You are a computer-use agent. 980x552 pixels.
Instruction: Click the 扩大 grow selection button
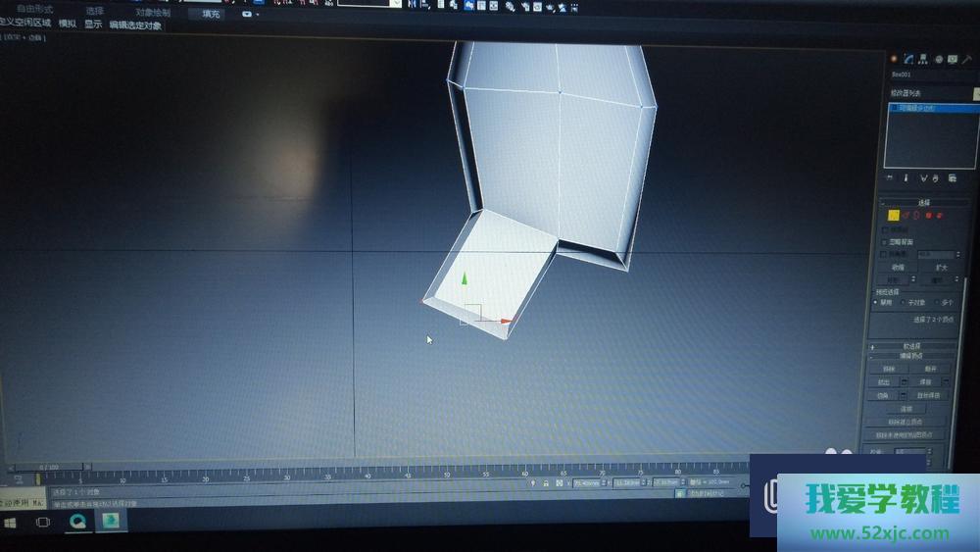(x=941, y=267)
